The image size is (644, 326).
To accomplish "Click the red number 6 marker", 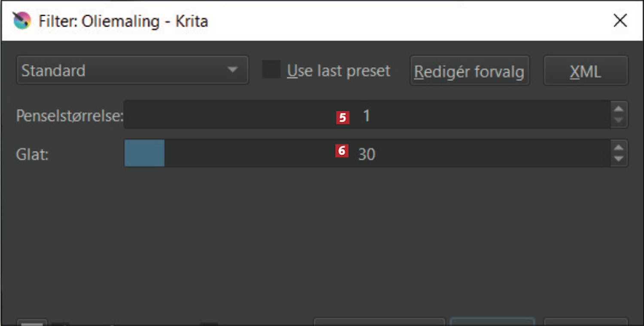I will (x=342, y=151).
